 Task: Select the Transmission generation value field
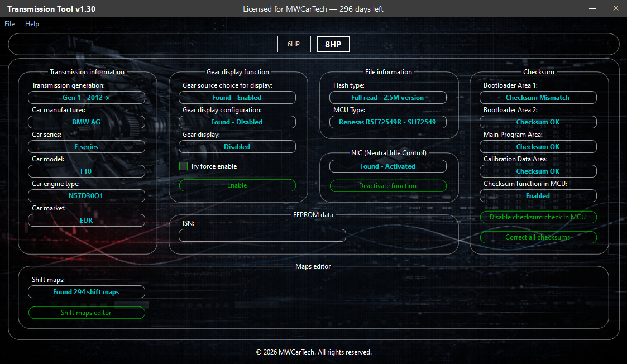(x=87, y=98)
